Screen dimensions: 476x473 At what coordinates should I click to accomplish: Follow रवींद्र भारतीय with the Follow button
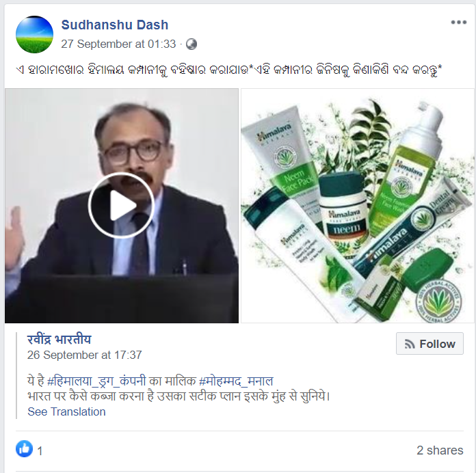pos(429,343)
